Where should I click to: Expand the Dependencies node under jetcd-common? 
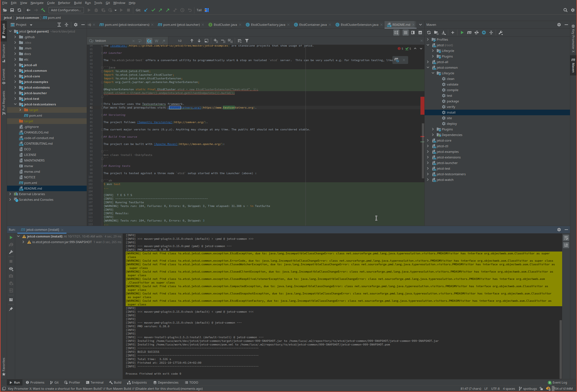433,135
